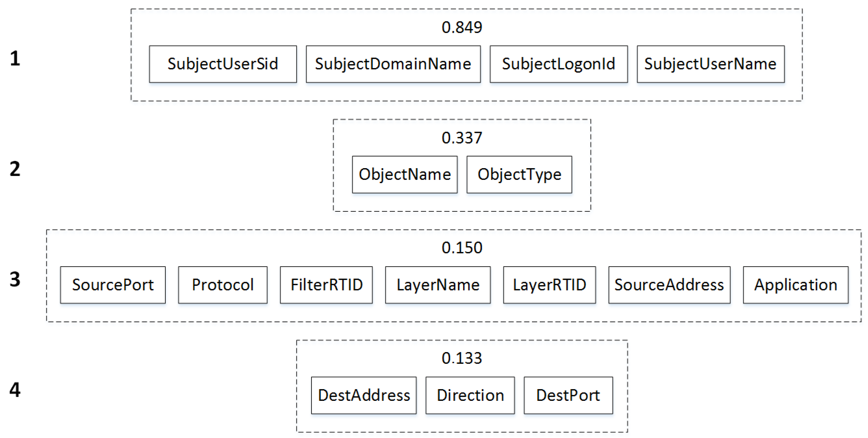
Task: Select the Protocol box
Action: click(222, 285)
